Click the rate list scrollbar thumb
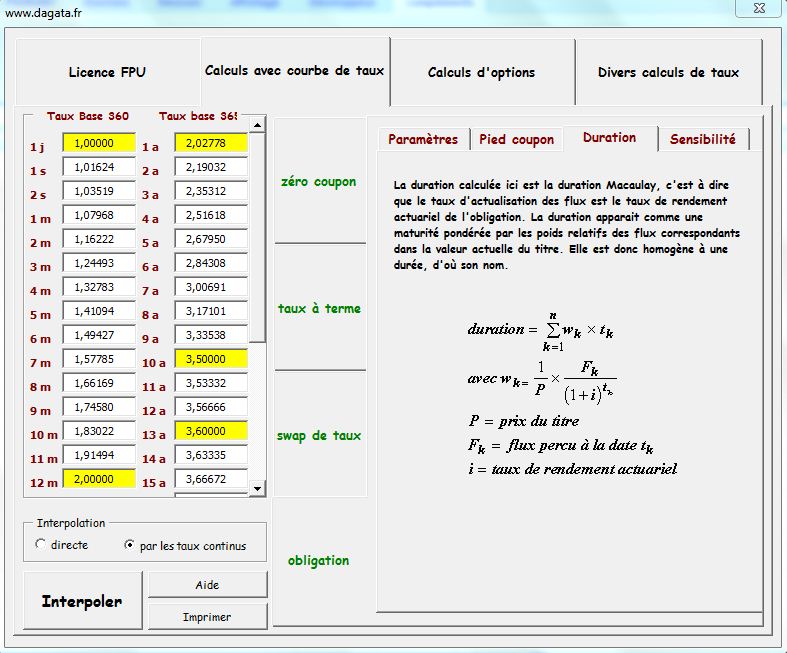This screenshot has width=787, height=653. tap(257, 237)
